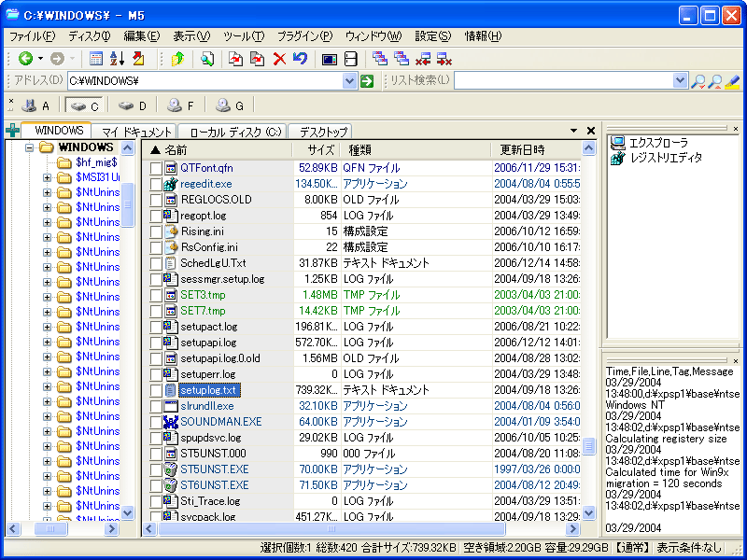The image size is (747, 560).
Task: Sort by the サイズ column header
Action: [x=317, y=150]
